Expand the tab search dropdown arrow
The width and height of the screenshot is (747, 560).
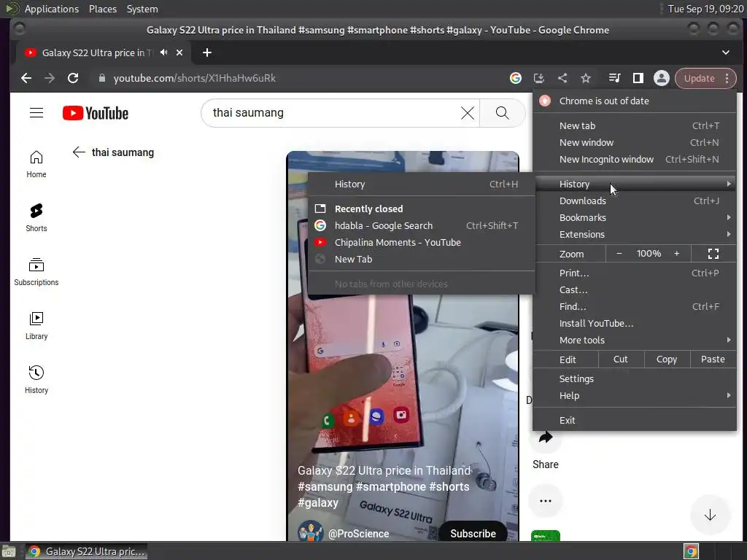click(726, 52)
